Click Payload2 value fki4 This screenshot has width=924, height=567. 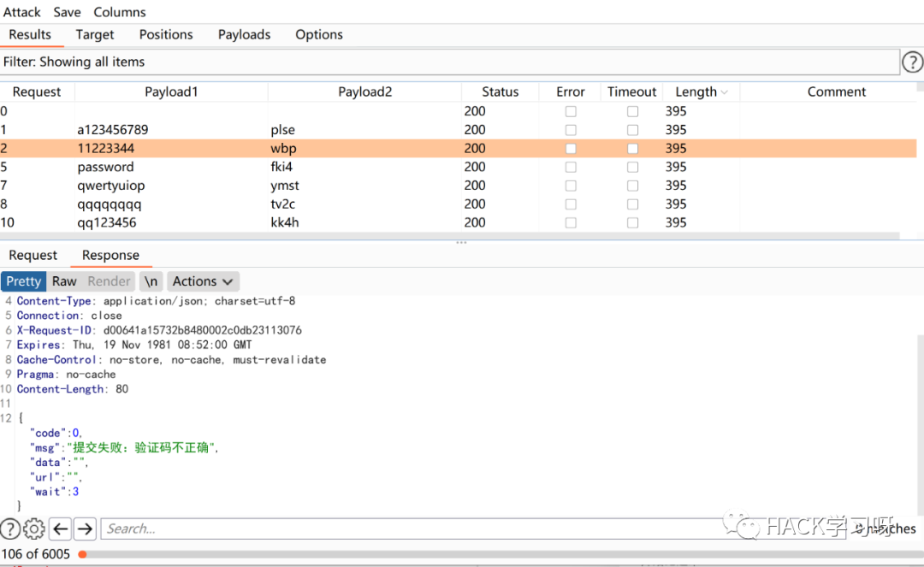click(x=281, y=168)
